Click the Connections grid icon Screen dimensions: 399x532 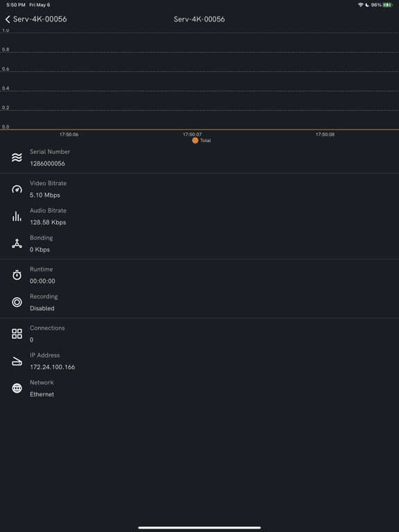pyautogui.click(x=17, y=333)
